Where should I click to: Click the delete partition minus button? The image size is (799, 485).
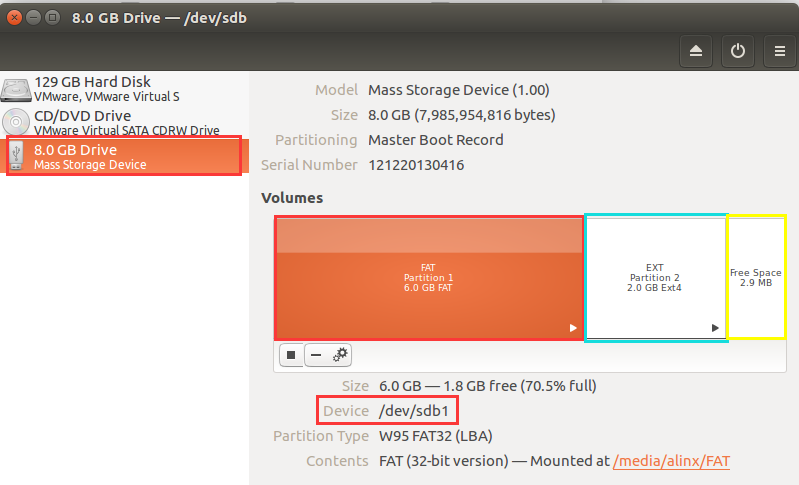coord(316,355)
